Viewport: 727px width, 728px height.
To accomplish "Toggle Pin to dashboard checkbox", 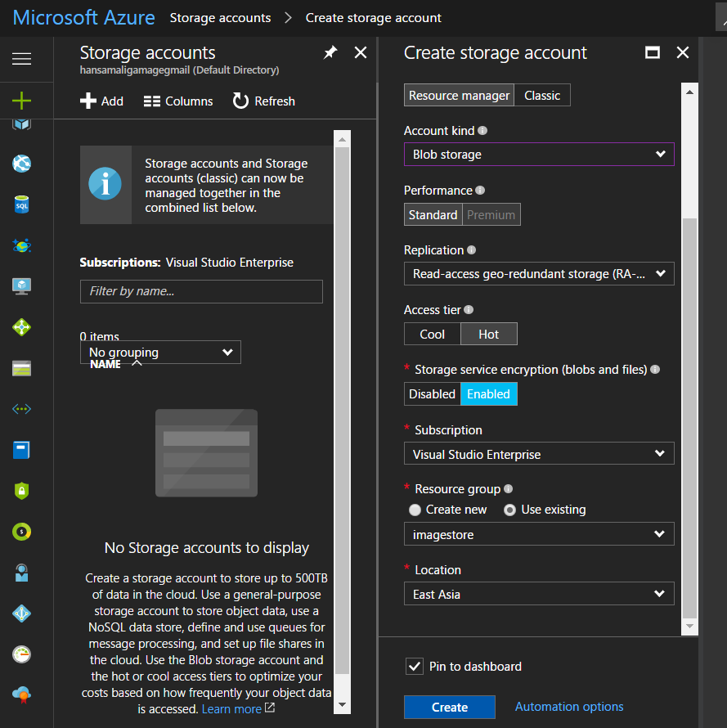I will tap(415, 667).
